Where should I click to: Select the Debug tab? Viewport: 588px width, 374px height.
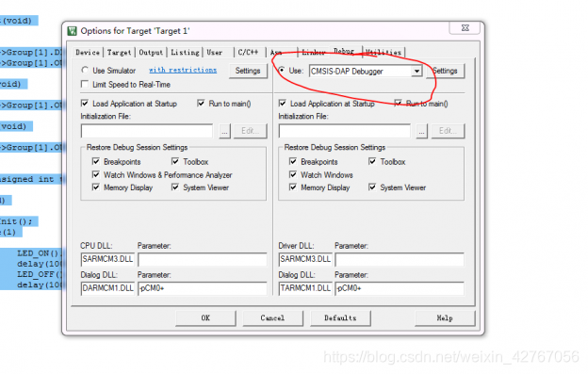[344, 51]
